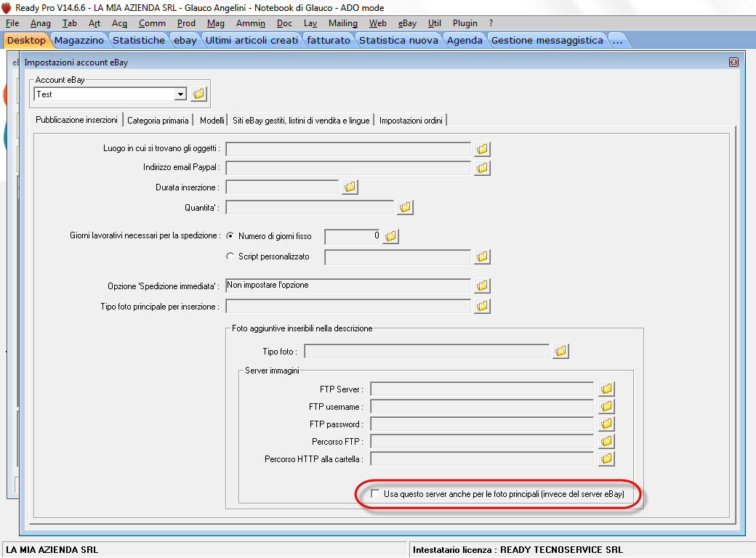The image size is (756, 558).
Task: Click folder icon for Opzione 'Spedizione immediata'
Action: (x=482, y=286)
